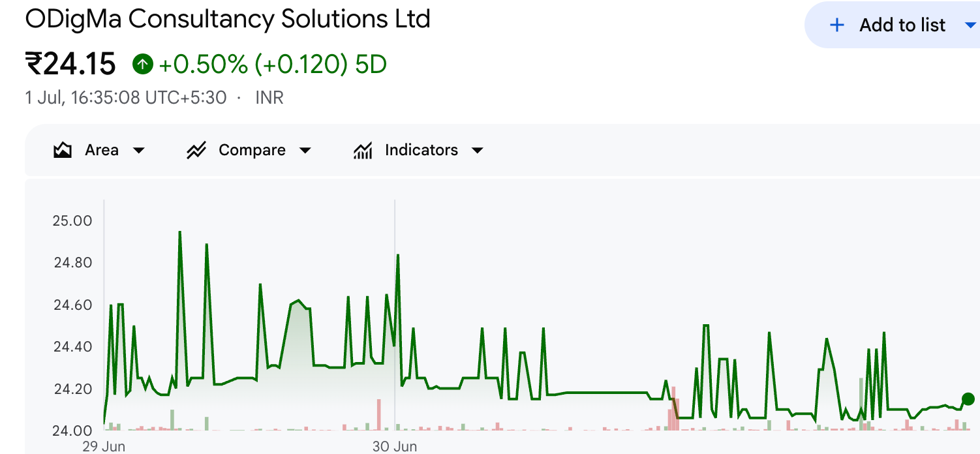Expand the Indicators dropdown arrow

click(478, 151)
